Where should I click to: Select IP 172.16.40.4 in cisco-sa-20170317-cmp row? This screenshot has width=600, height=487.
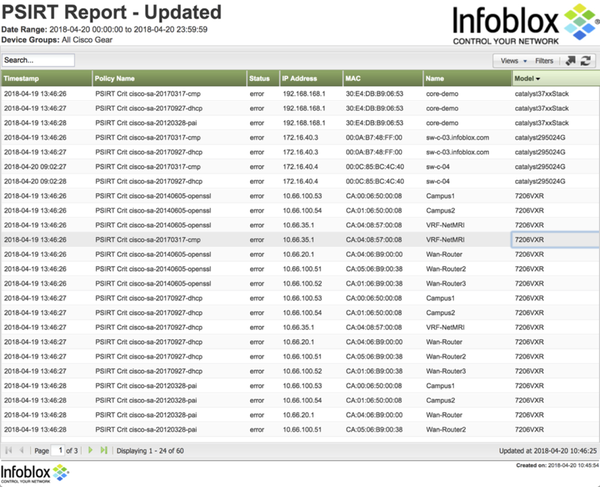[x=300, y=167]
